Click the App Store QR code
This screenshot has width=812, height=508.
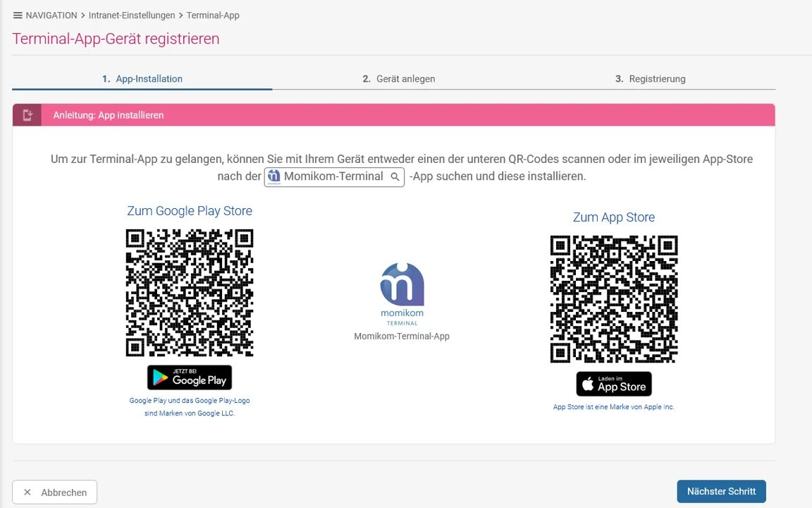point(614,299)
